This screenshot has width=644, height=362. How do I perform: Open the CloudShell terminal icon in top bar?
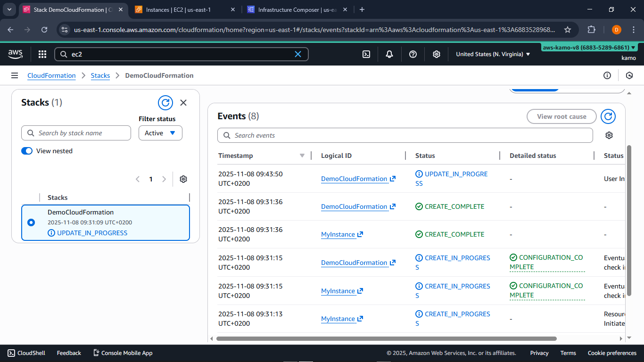(x=366, y=54)
